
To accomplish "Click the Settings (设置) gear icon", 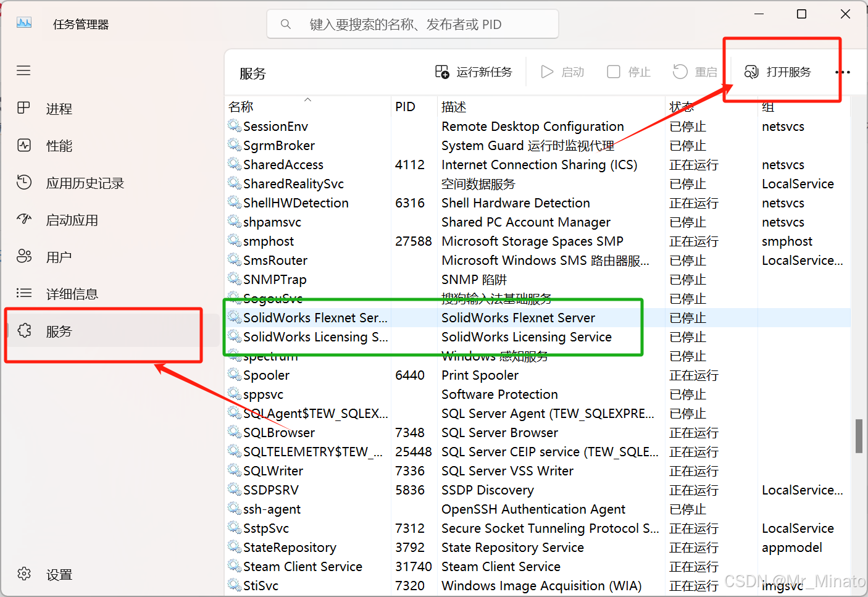I will (23, 574).
